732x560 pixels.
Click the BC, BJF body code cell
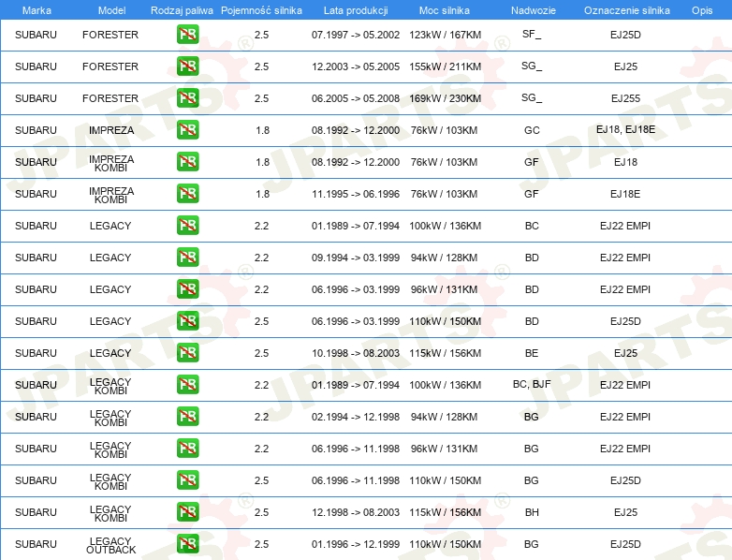(532, 384)
